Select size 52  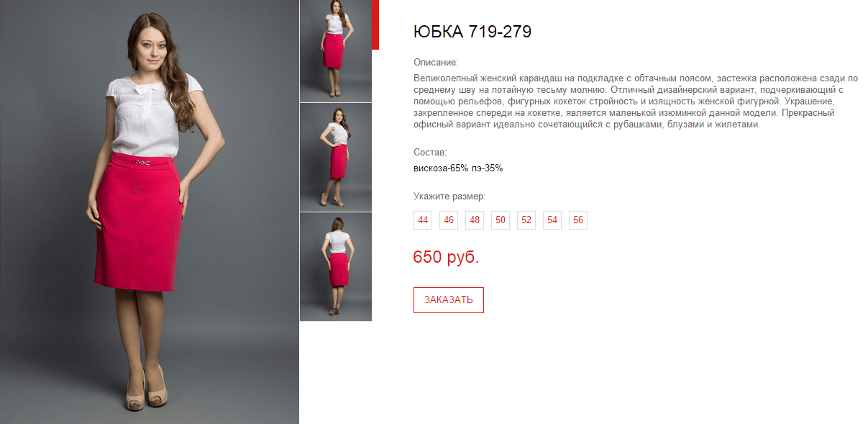tap(526, 220)
